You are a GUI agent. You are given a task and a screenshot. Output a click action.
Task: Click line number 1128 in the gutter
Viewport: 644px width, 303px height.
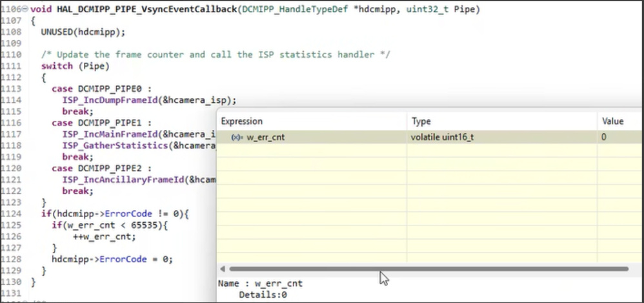pyautogui.click(x=11, y=259)
